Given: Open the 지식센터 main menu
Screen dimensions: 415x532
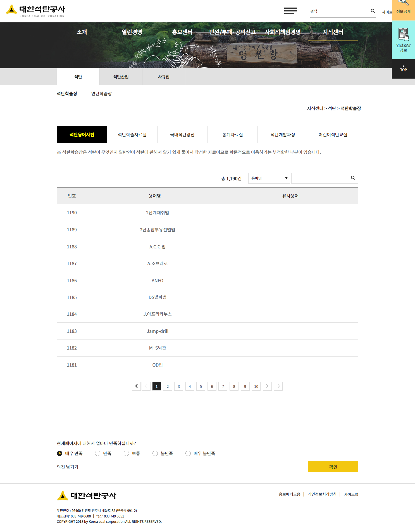Looking at the screenshot, I should (333, 32).
